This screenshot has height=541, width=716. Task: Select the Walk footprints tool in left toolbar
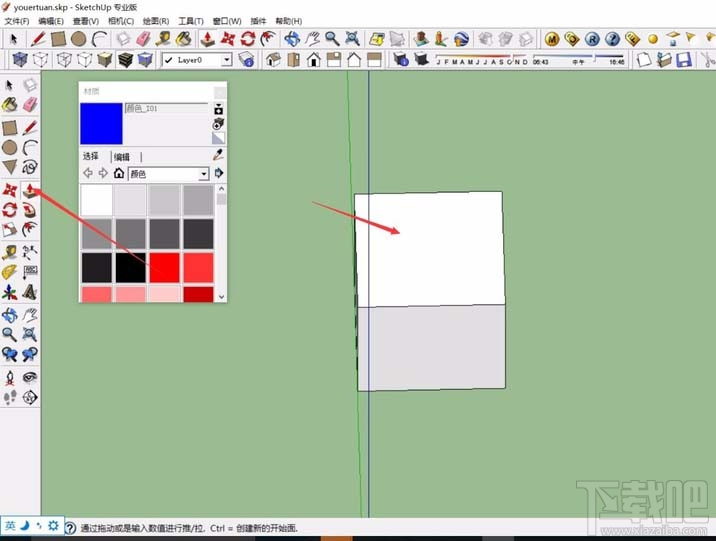pos(10,397)
